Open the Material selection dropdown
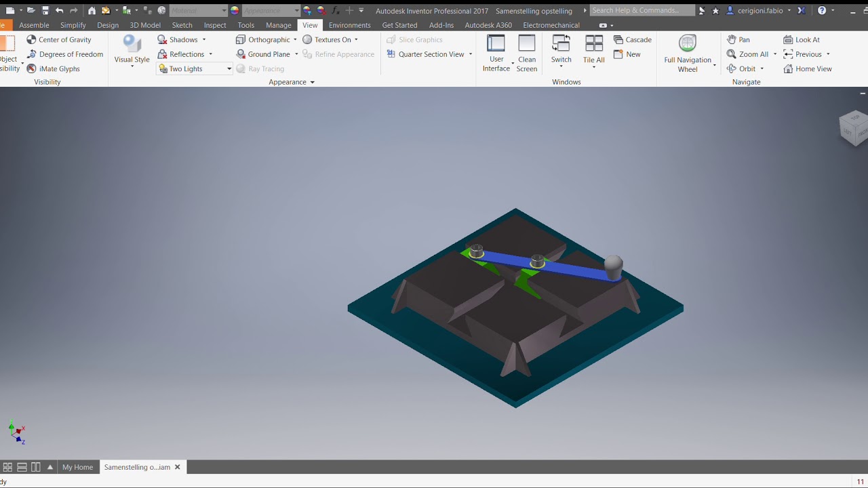 pos(198,10)
